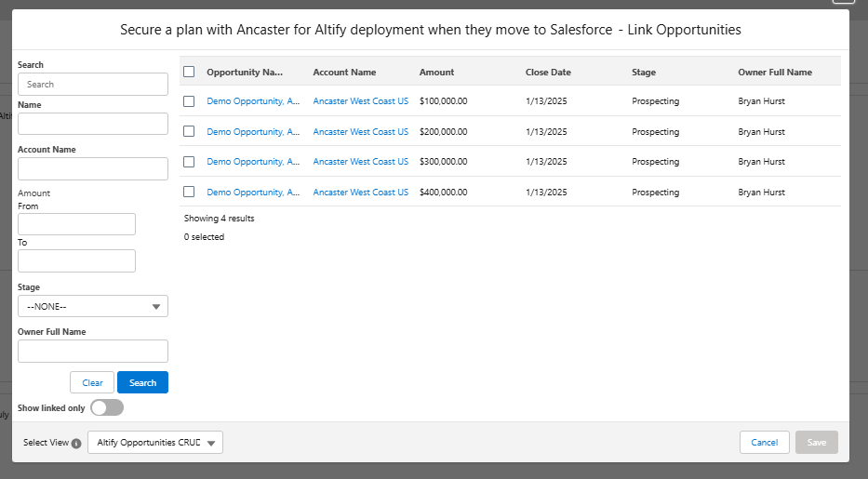The width and height of the screenshot is (868, 479).
Task: Click Bryan Hurst in $400,000.00 row
Action: tap(761, 192)
